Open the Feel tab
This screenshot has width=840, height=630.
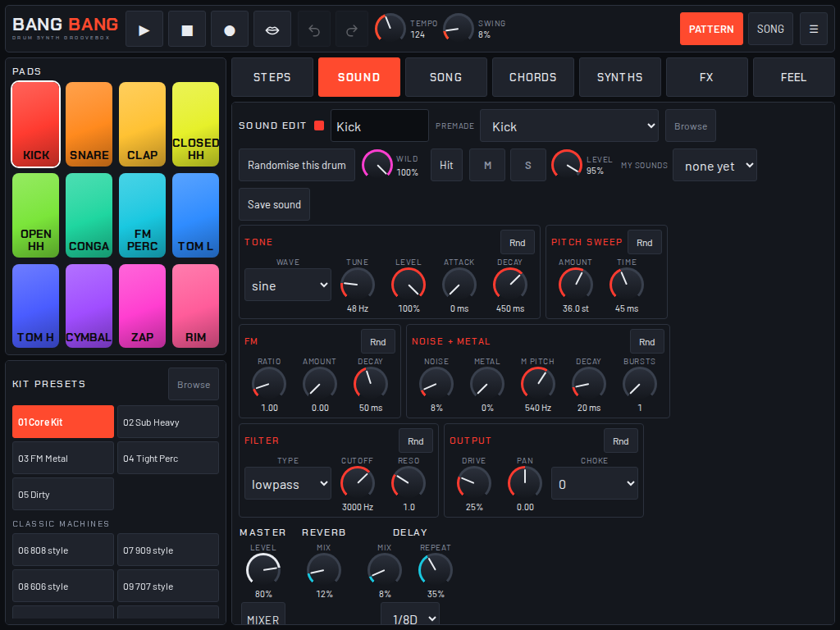click(x=793, y=77)
